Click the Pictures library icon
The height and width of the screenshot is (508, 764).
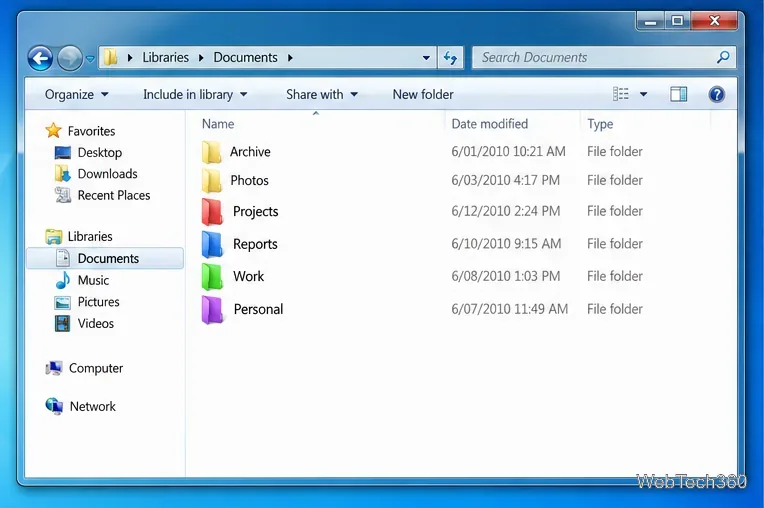point(62,302)
